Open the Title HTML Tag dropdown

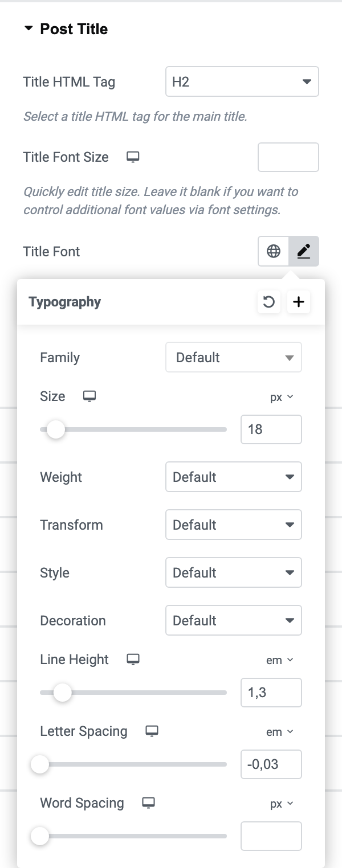[x=242, y=81]
